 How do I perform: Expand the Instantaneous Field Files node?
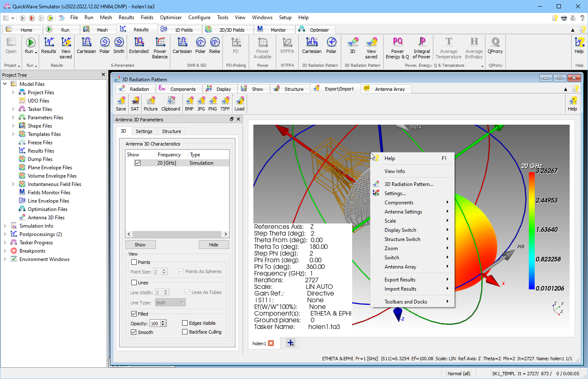(13, 184)
